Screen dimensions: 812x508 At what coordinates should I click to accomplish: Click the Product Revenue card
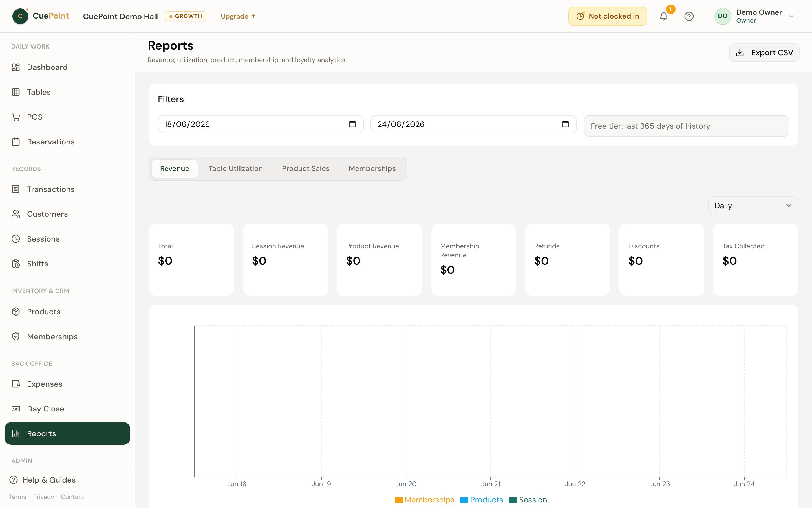(379, 260)
